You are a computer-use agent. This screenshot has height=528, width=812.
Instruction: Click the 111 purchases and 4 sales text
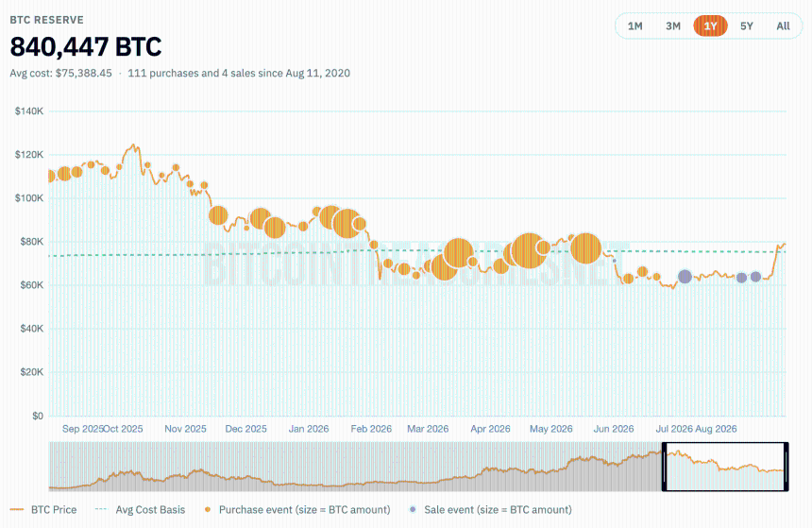(x=239, y=73)
